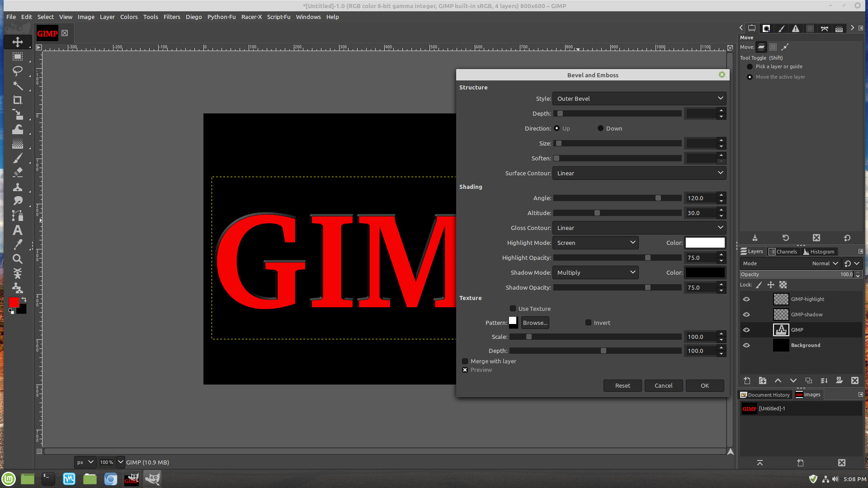Screen dimensions: 868x488
Task: Toggle the Preview checkbox
Action: [x=465, y=370]
